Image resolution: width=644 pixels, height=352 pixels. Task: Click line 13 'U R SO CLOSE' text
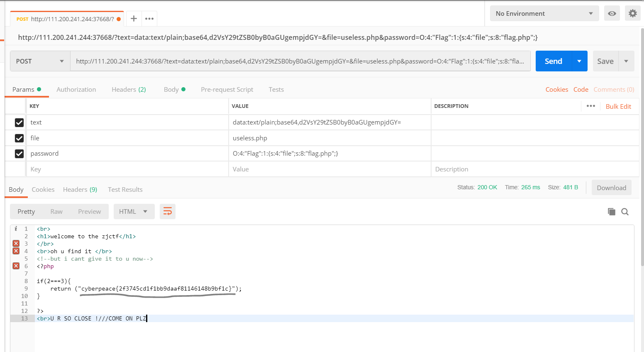coord(98,318)
